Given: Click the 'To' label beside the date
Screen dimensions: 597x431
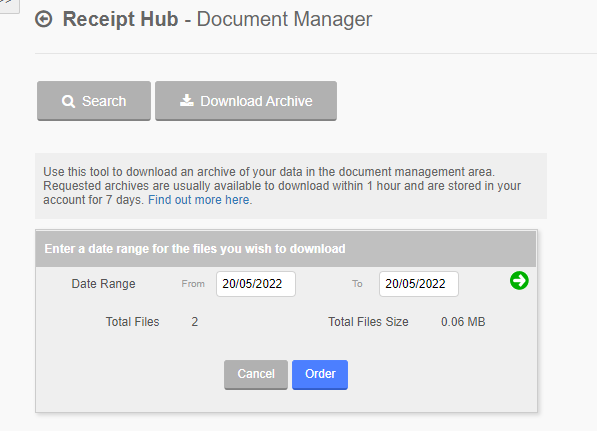Looking at the screenshot, I should (x=357, y=284).
